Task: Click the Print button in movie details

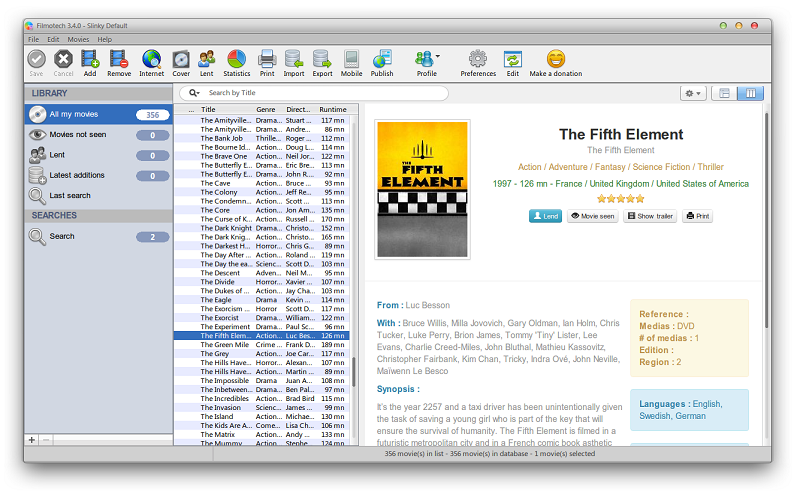Action: pos(697,216)
